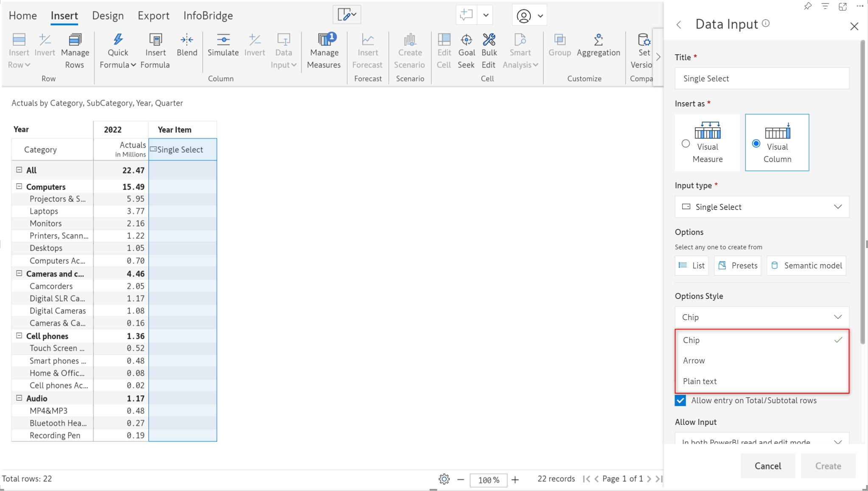Collapse the Computers category row
This screenshot has height=491, width=868.
point(19,187)
